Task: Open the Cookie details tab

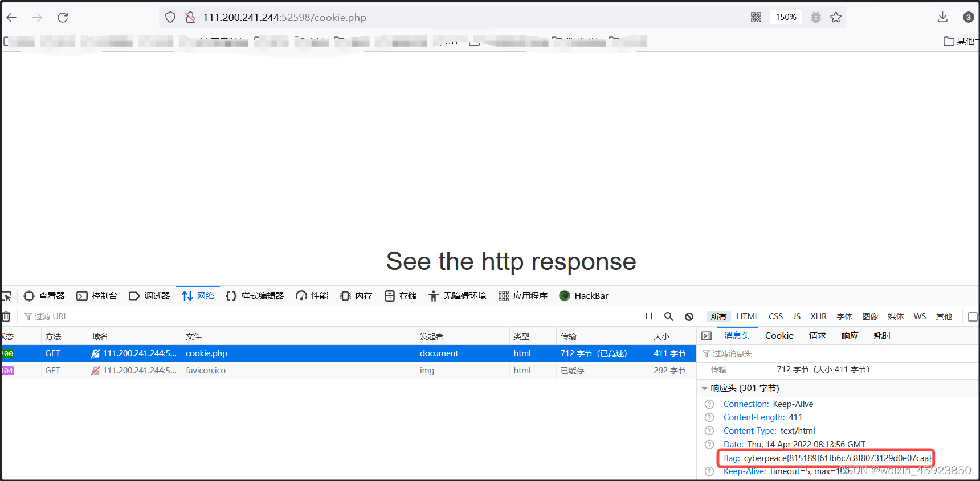Action: click(779, 336)
